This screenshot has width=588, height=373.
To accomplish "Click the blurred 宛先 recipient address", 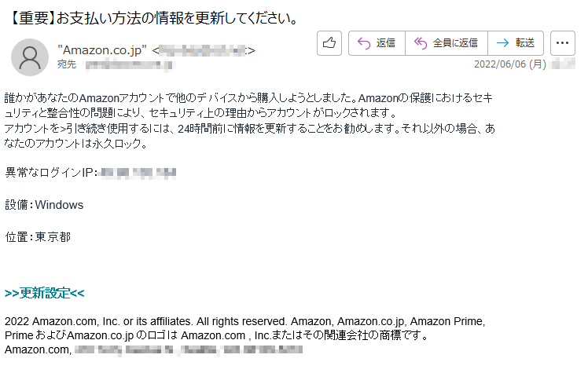I will click(129, 65).
